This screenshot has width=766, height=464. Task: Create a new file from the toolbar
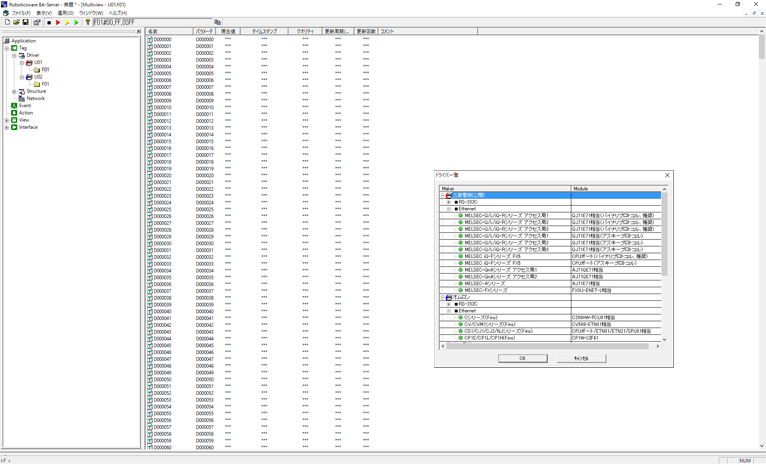point(7,22)
